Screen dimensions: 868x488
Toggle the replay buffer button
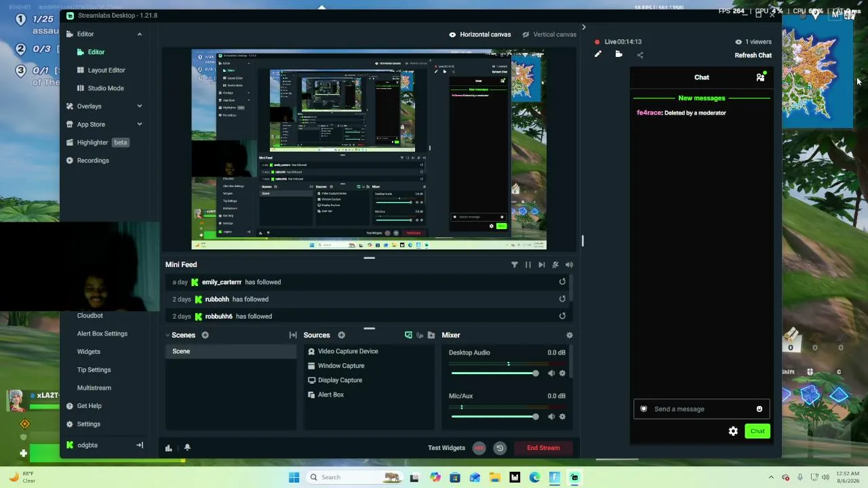point(500,448)
